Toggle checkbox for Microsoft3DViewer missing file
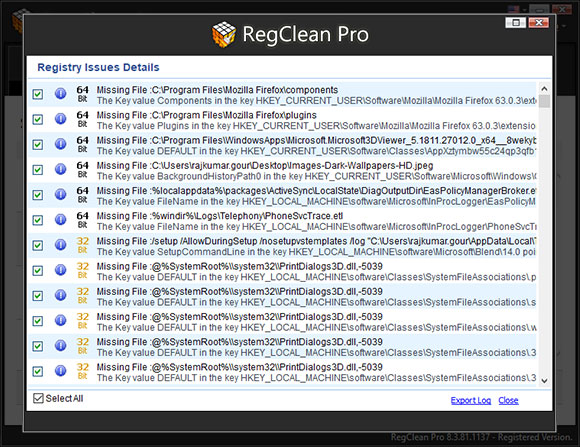Viewport: 580px width, 447px height. point(37,145)
